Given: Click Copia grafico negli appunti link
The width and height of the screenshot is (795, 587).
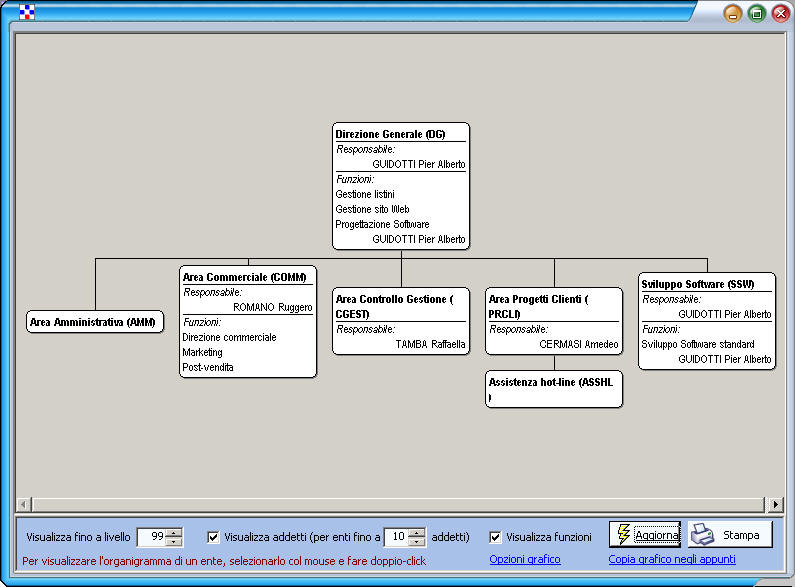Looking at the screenshot, I should click(672, 559).
